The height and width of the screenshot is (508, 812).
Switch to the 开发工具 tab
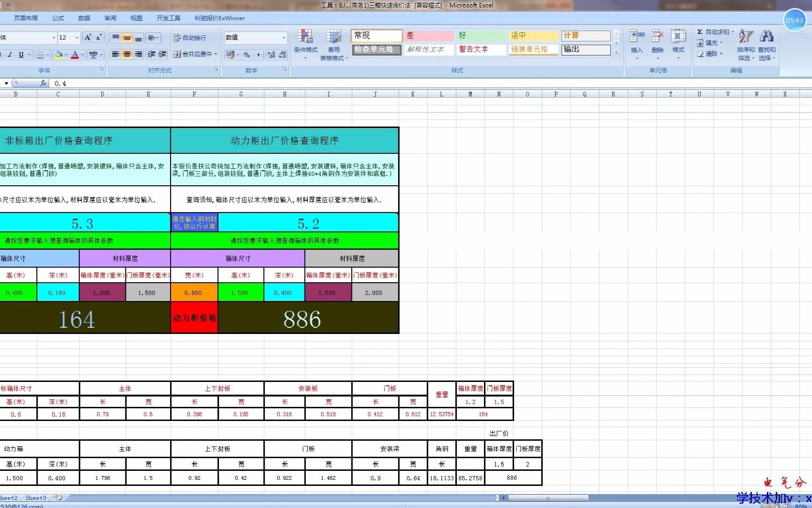coord(168,18)
